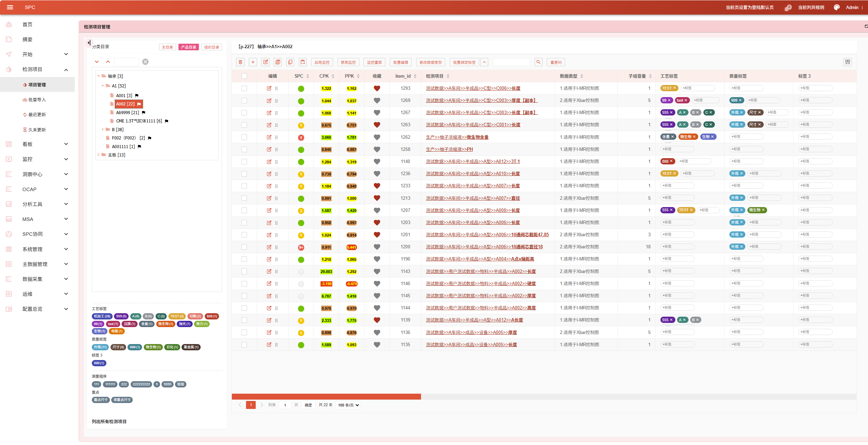Tick the checkbox for item 1263 row
The height and width of the screenshot is (445, 868).
pyautogui.click(x=244, y=125)
